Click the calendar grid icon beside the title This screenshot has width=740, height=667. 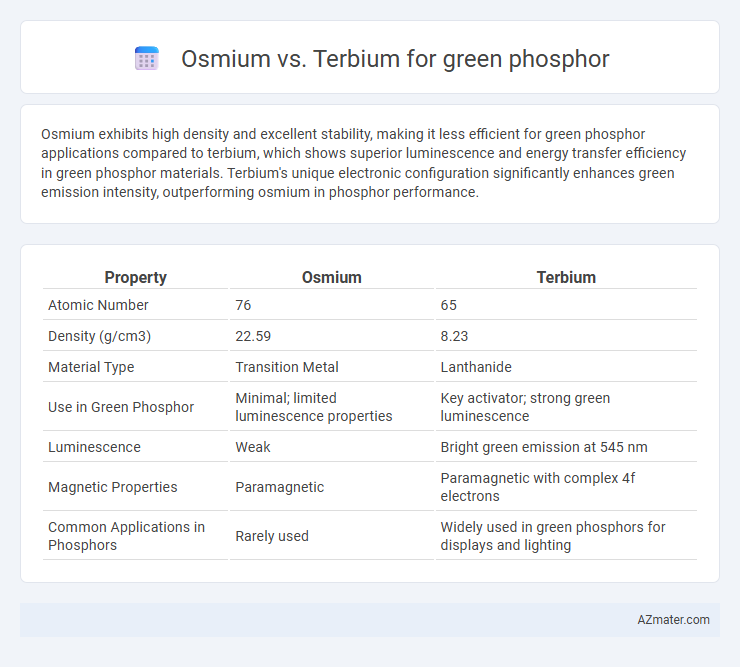(x=147, y=59)
